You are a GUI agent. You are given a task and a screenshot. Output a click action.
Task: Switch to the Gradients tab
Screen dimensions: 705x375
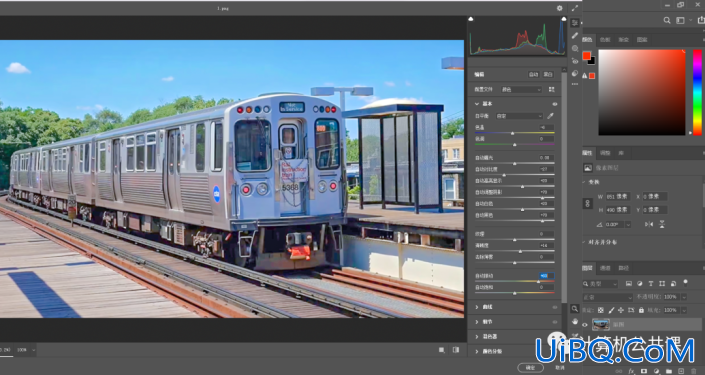[624, 40]
